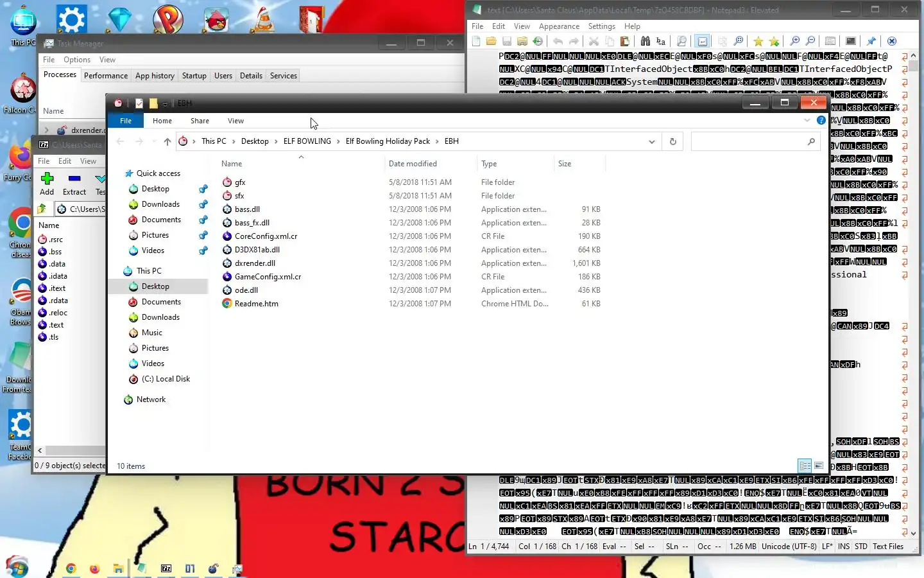The width and height of the screenshot is (924, 578).
Task: Click the 7-Zip taskbar icon
Action: [x=166, y=568]
